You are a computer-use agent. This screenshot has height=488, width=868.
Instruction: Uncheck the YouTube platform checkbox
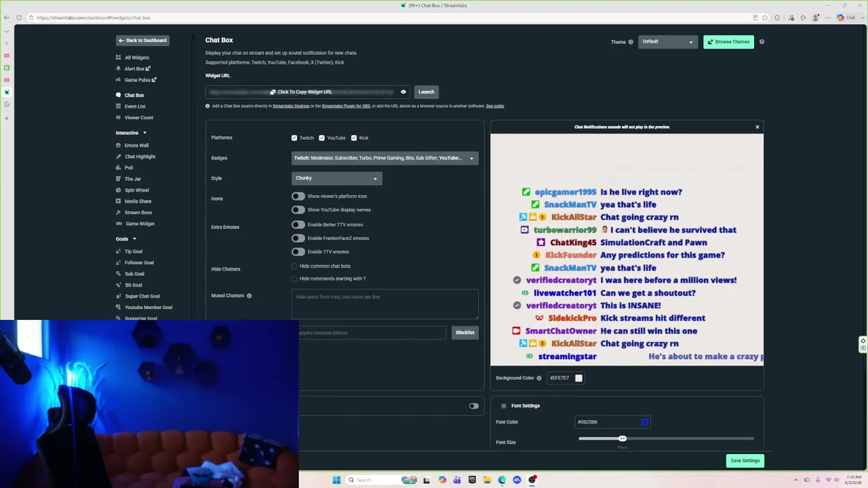point(321,138)
